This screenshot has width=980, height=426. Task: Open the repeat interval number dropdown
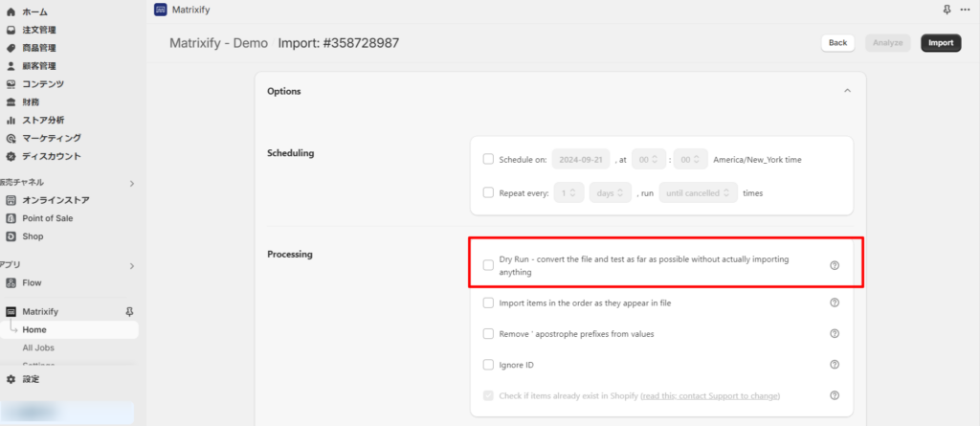[x=569, y=193]
